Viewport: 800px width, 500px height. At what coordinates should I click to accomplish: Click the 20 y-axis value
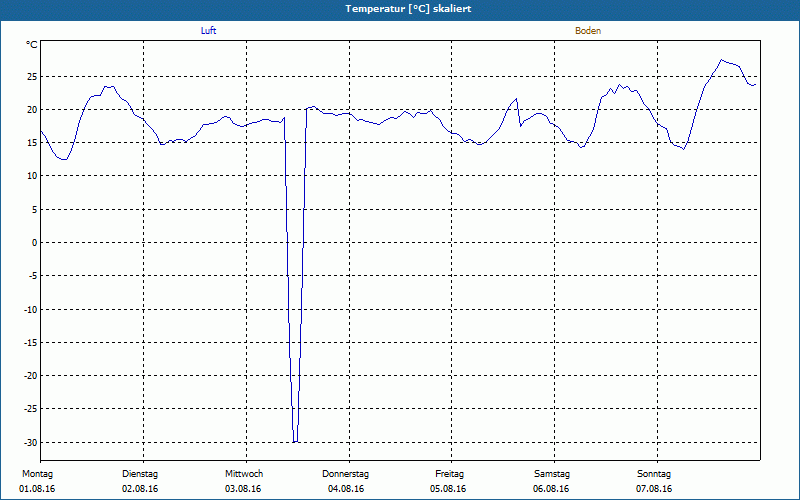click(x=32, y=110)
